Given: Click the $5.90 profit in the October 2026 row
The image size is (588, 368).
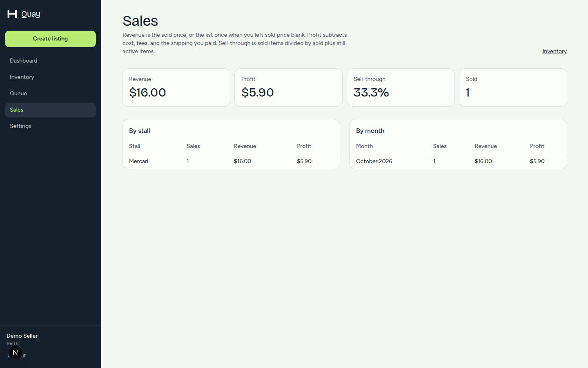Looking at the screenshot, I should pos(537,161).
